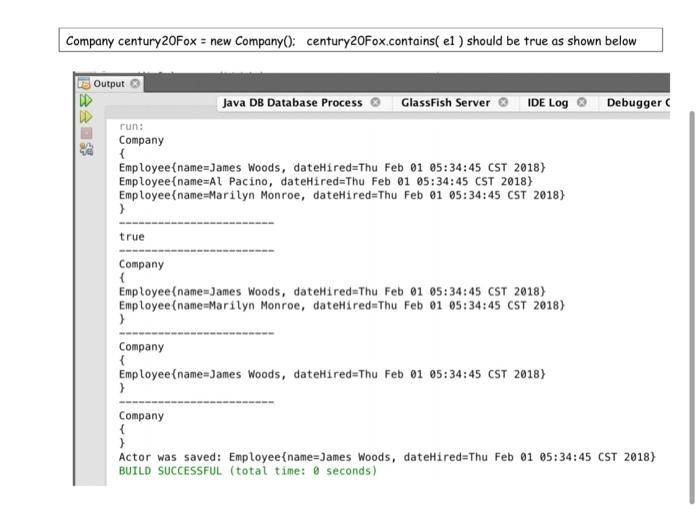The height and width of the screenshot is (522, 700).
Task: Open the output Settings wrench icon
Action: pos(86,149)
